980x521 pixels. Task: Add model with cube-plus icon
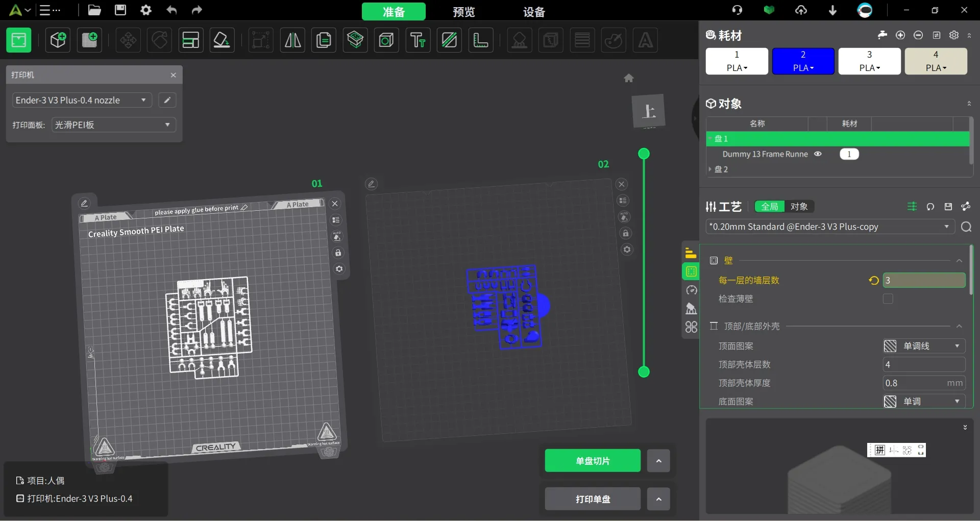click(x=58, y=40)
